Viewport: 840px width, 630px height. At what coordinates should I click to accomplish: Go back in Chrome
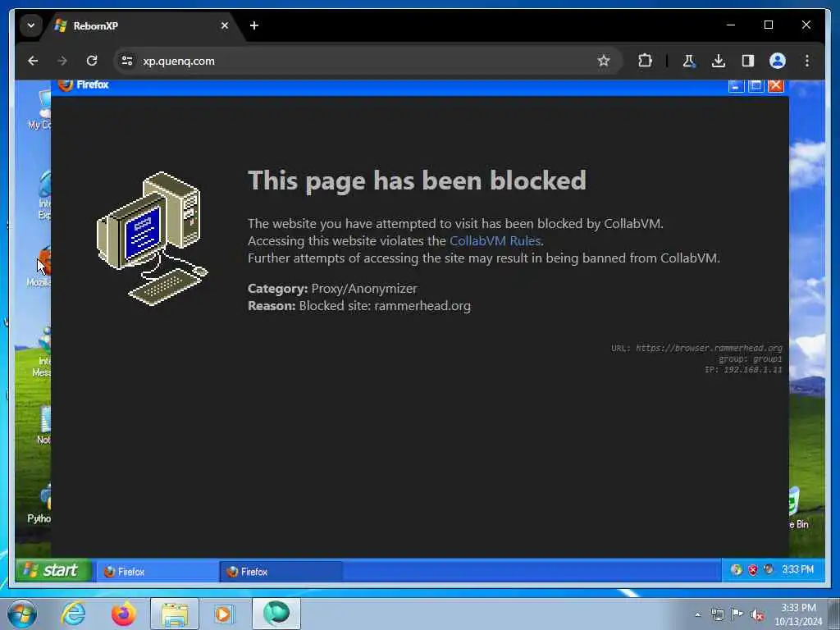pyautogui.click(x=33, y=61)
